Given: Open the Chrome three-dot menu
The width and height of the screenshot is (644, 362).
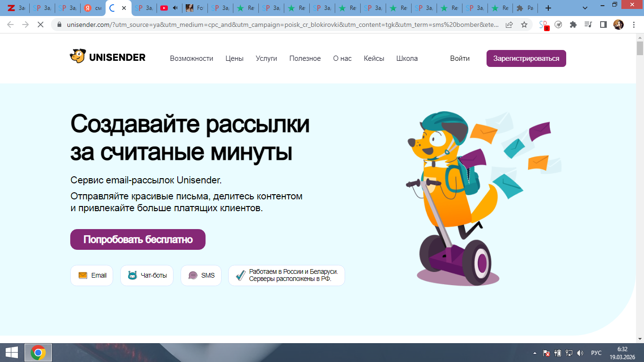Looking at the screenshot, I should (x=633, y=25).
